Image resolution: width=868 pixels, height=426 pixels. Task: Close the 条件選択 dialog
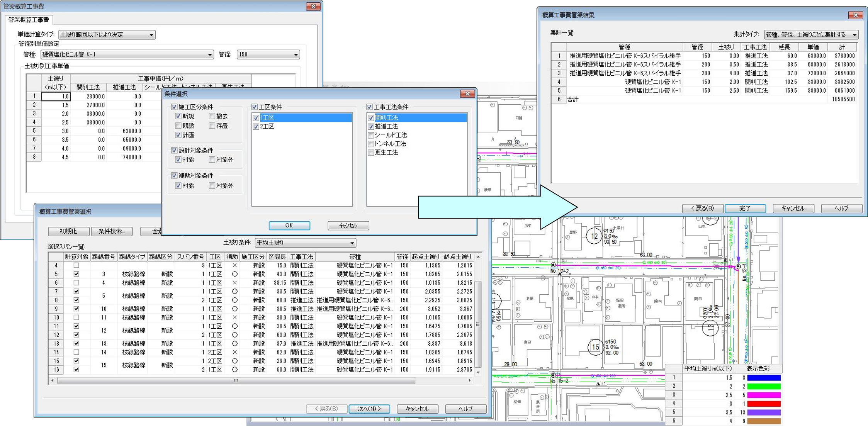[x=467, y=94]
